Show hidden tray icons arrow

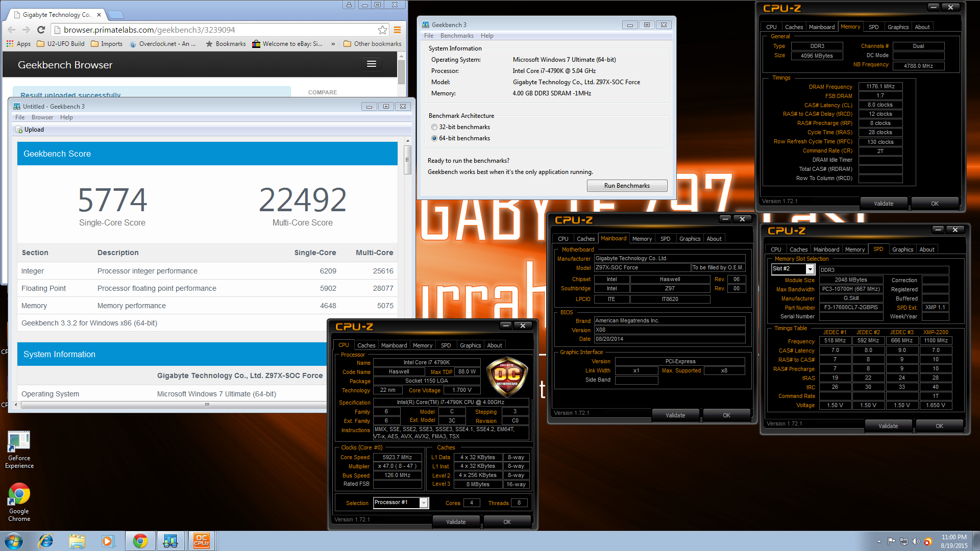(879, 541)
